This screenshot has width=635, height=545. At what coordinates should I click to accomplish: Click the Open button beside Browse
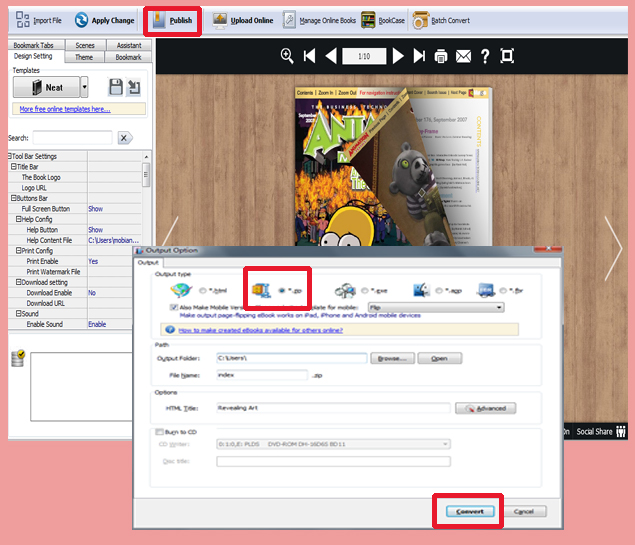(x=439, y=358)
